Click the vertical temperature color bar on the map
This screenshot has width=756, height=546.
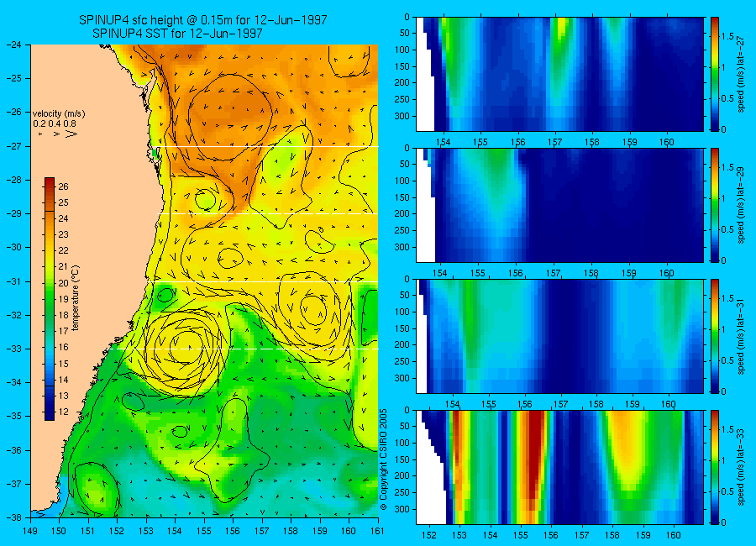(x=50, y=299)
